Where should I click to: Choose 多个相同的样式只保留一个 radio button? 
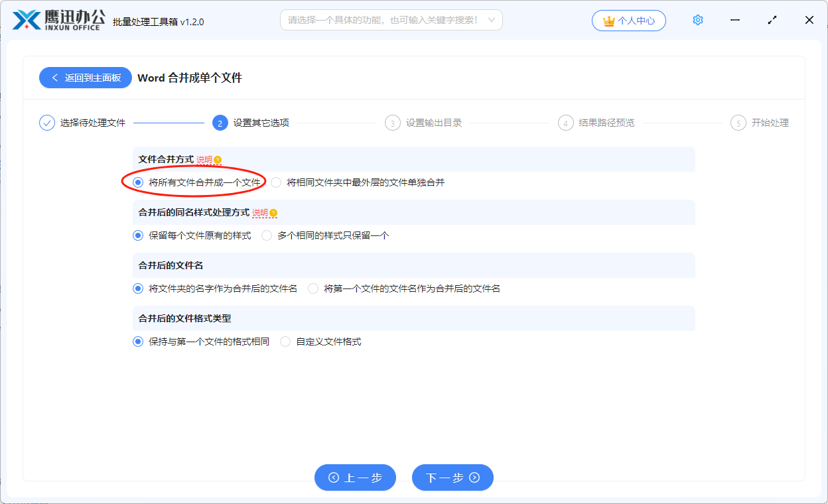point(267,235)
